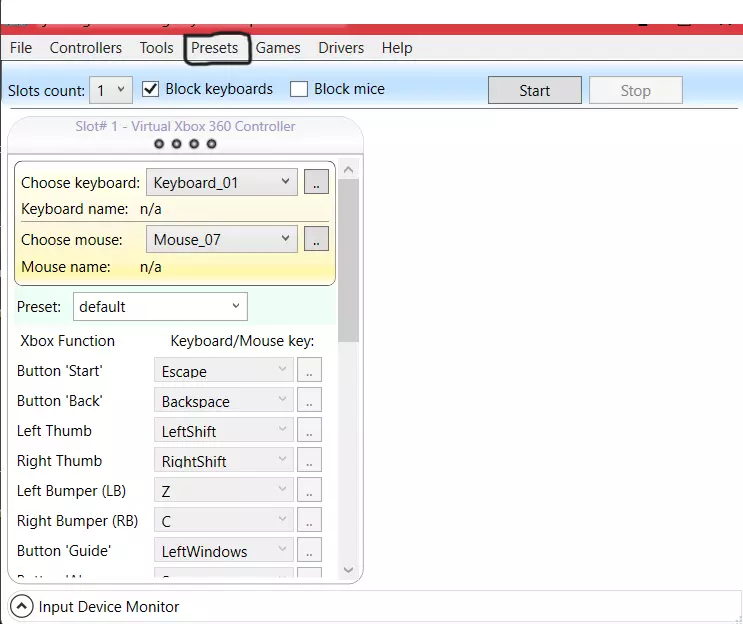This screenshot has height=624, width=743.
Task: Open the Presets menu
Action: pyautogui.click(x=215, y=48)
